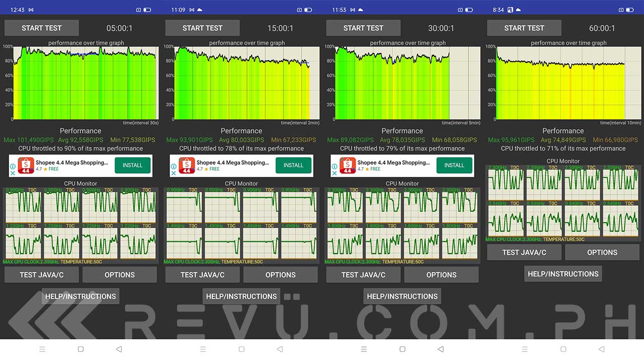Click the ad info icon in 12:43 screen
The image size is (644, 359).
(13, 166)
